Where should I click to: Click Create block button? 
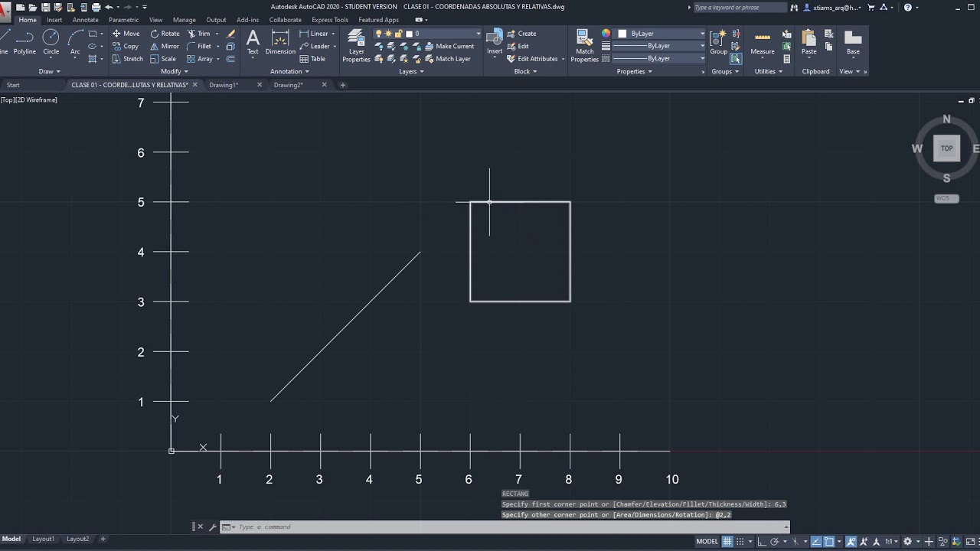[x=521, y=34]
